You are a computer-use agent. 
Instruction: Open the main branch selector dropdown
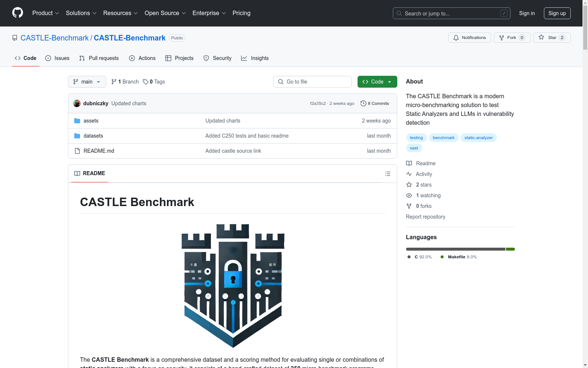(x=87, y=82)
